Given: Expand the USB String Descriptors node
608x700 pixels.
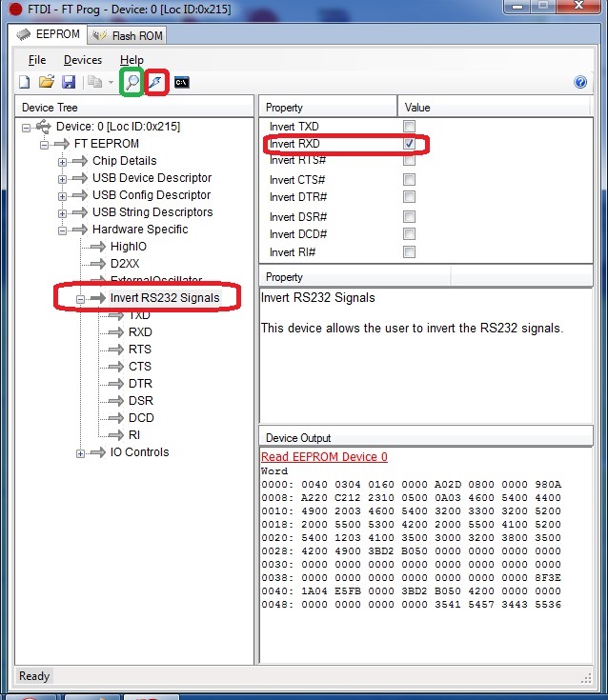Looking at the screenshot, I should tap(63, 213).
